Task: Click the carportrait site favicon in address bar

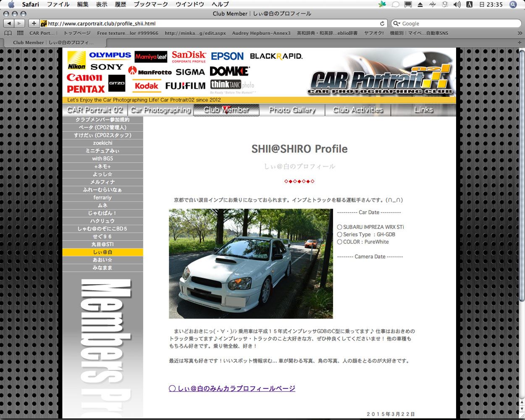Action: coord(43,24)
